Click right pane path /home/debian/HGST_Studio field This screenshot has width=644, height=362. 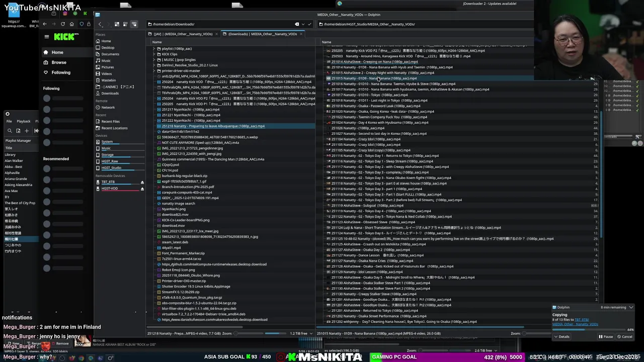click(x=425, y=24)
